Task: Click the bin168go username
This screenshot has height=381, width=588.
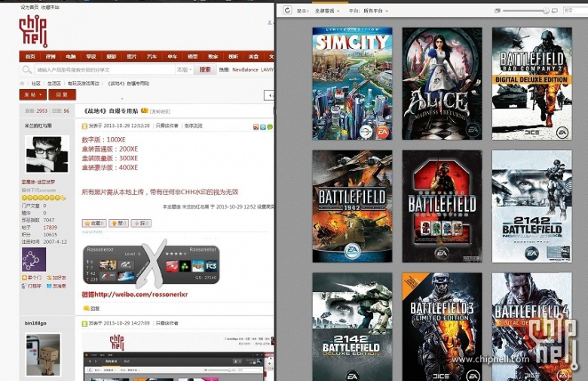Action: 35,323
